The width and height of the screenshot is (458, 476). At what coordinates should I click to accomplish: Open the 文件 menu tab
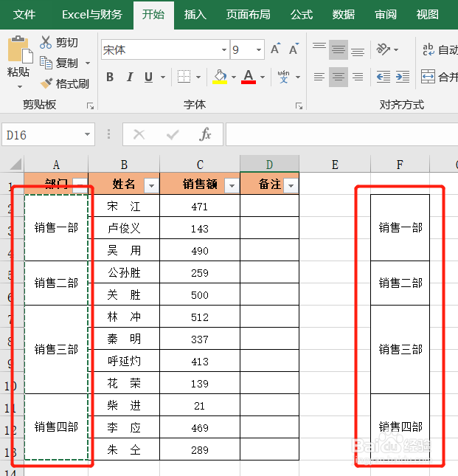[24, 15]
